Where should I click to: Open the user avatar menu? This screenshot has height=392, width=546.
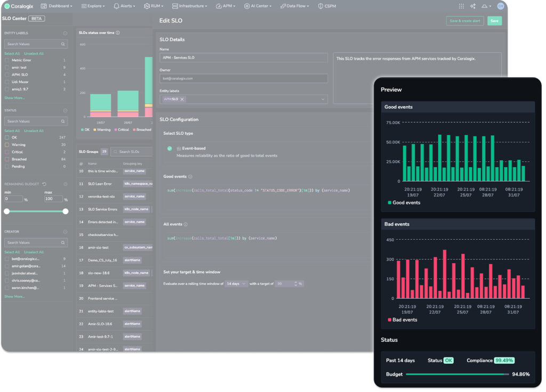pyautogui.click(x=500, y=6)
